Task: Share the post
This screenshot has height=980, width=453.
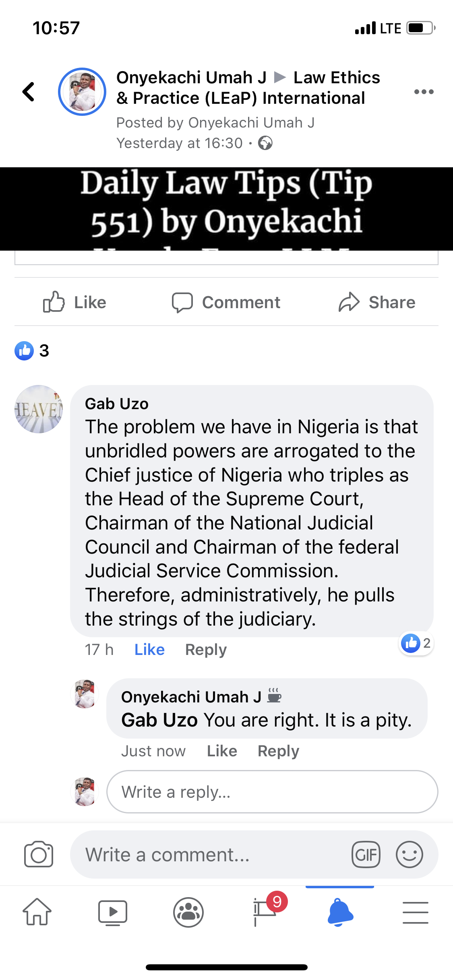Action: click(377, 303)
